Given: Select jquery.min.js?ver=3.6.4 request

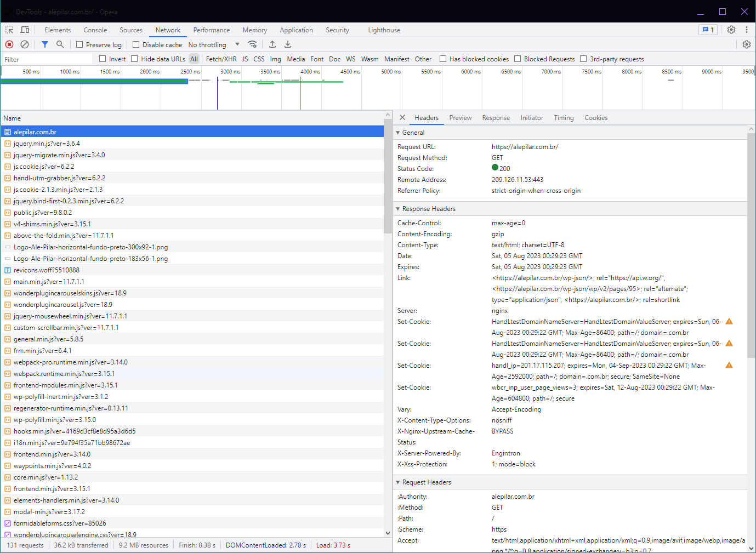Looking at the screenshot, I should (47, 144).
